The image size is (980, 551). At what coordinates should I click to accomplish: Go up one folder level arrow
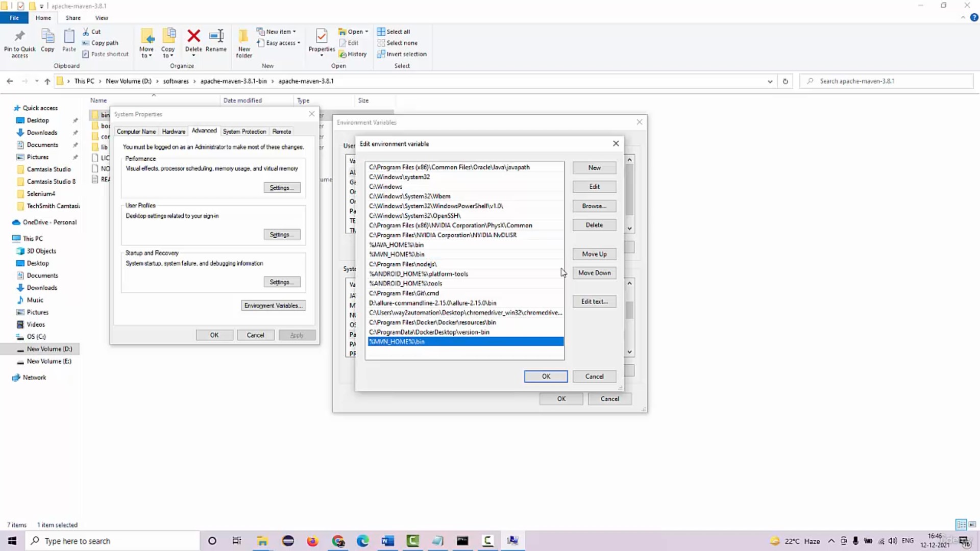click(x=47, y=81)
